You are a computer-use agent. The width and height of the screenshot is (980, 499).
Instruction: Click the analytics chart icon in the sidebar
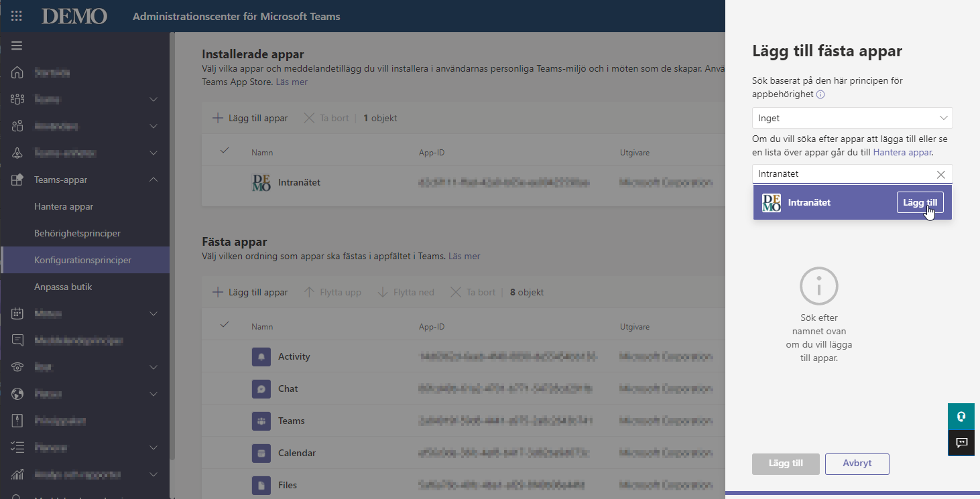tap(18, 474)
